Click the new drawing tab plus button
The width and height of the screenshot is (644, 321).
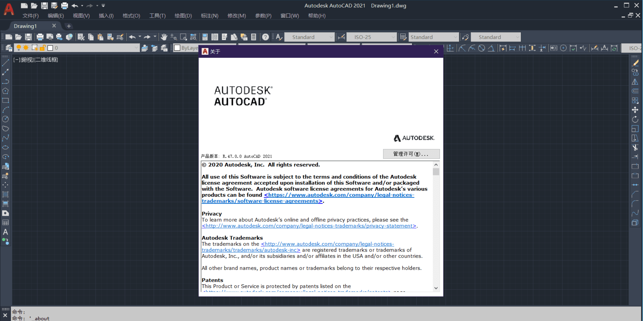(69, 26)
